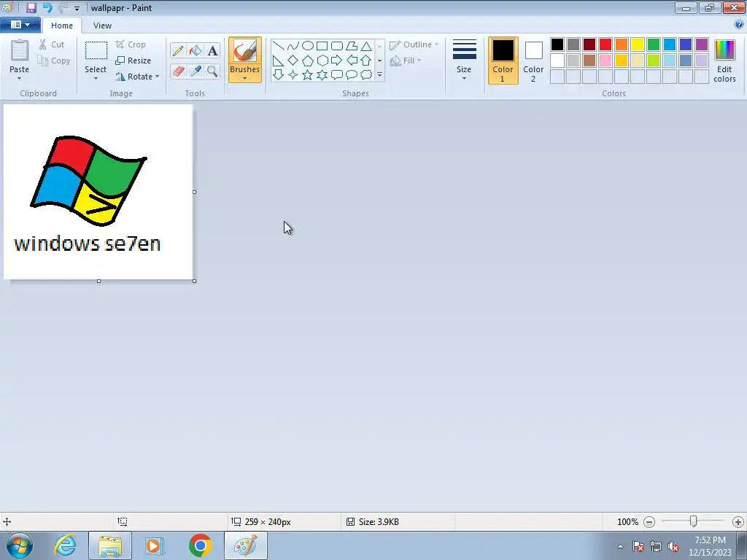747x560 pixels.
Task: Activate the Magnifier tool
Action: coord(212,71)
